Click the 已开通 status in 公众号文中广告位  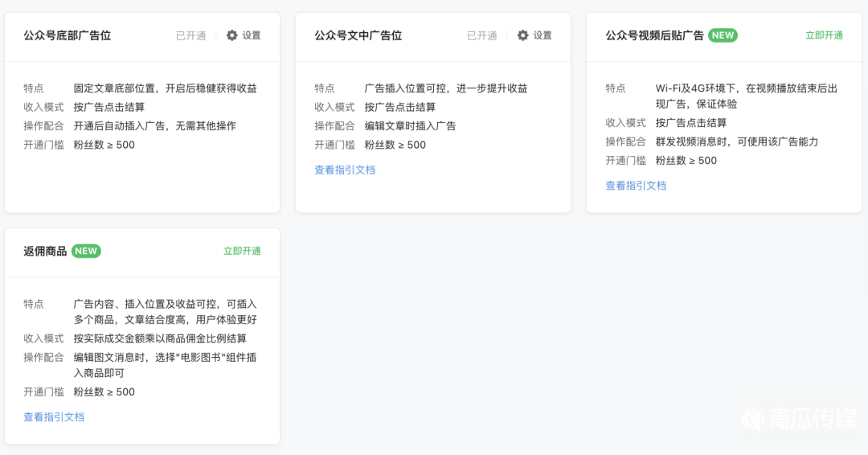482,35
